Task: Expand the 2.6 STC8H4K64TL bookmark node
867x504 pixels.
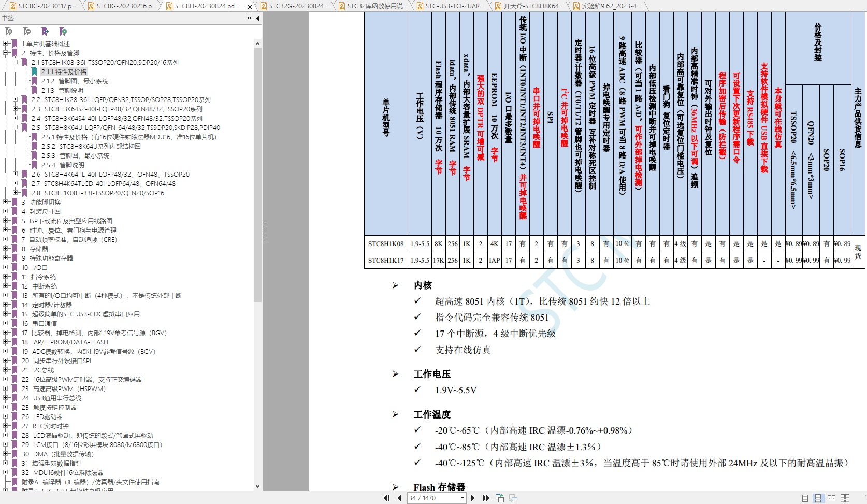Action: pyautogui.click(x=16, y=174)
